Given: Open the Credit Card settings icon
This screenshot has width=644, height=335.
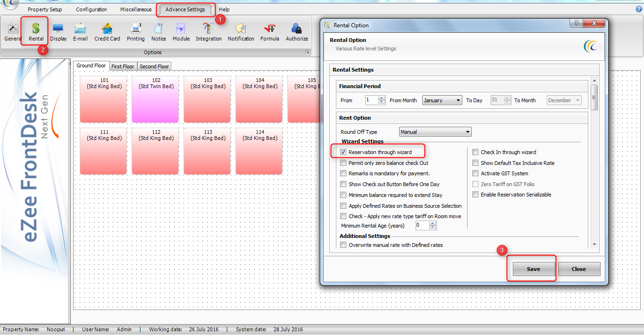Looking at the screenshot, I should pyautogui.click(x=107, y=32).
